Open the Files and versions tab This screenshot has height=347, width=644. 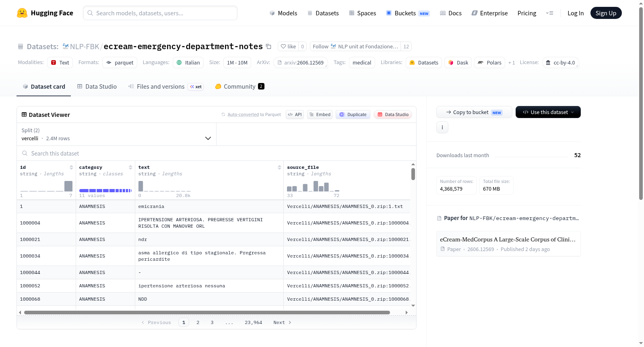coord(166,86)
